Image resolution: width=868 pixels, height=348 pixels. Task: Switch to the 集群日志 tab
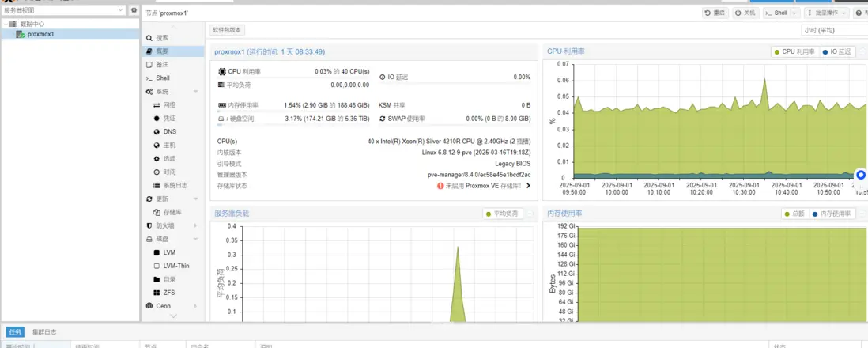tap(44, 332)
